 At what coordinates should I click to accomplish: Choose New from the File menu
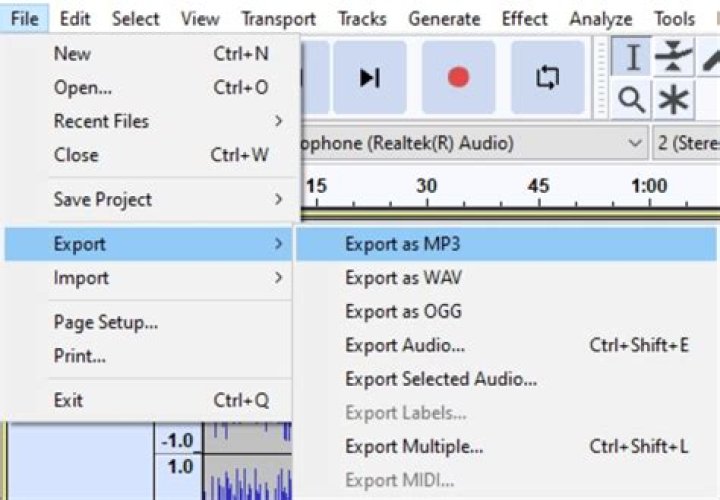tap(148, 54)
